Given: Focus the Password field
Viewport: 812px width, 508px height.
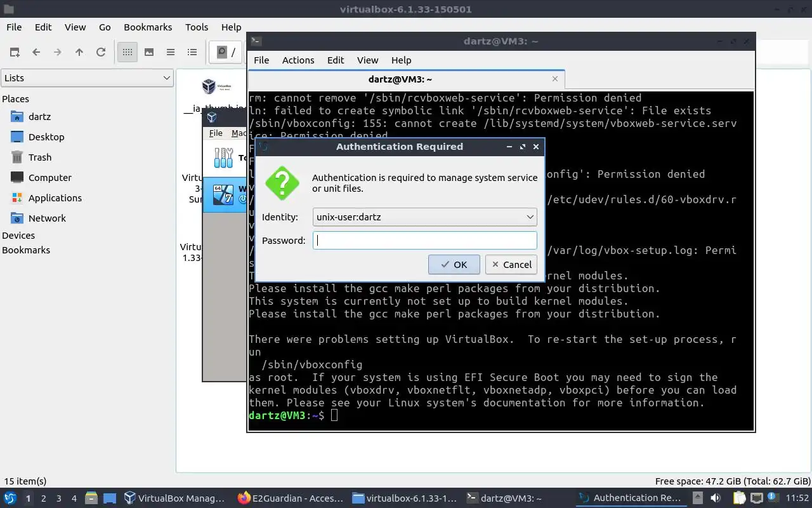Looking at the screenshot, I should [x=425, y=240].
